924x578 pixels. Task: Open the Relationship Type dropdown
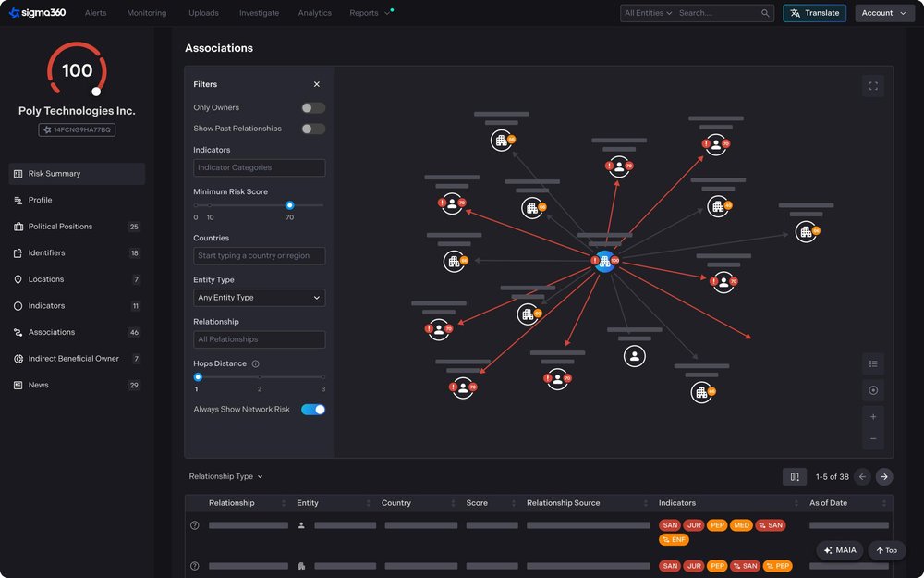click(225, 475)
